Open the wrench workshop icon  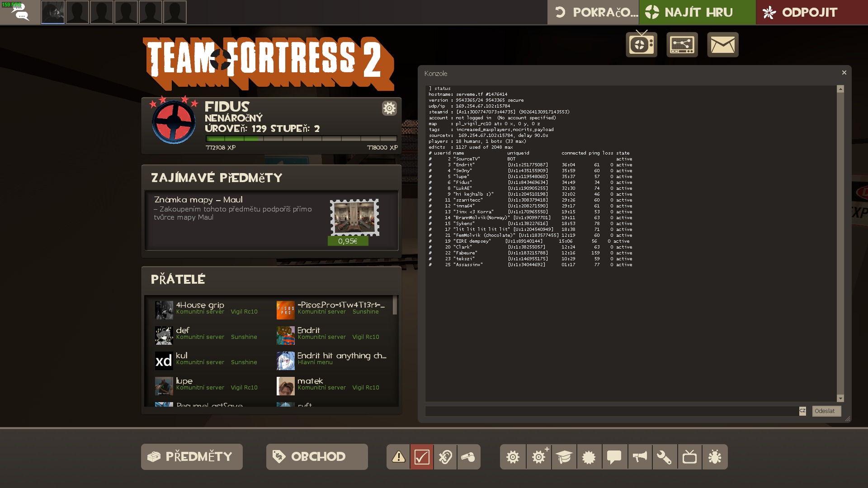click(x=664, y=457)
